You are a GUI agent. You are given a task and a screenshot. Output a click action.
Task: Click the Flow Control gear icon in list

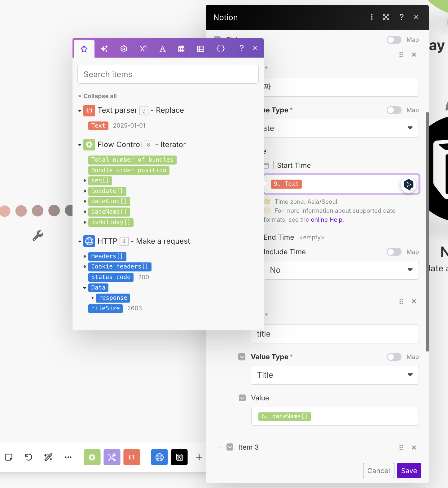coord(89,145)
